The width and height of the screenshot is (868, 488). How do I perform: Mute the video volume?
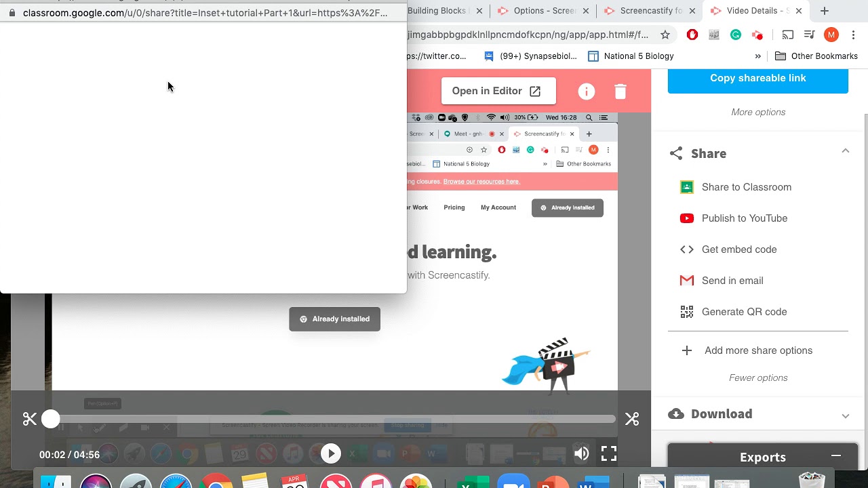click(x=582, y=454)
